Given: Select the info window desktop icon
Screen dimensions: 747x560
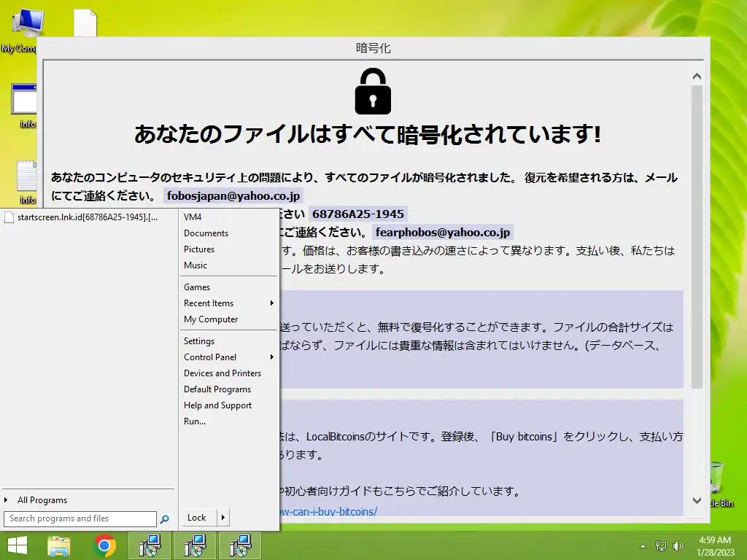Looking at the screenshot, I should 24,106.
